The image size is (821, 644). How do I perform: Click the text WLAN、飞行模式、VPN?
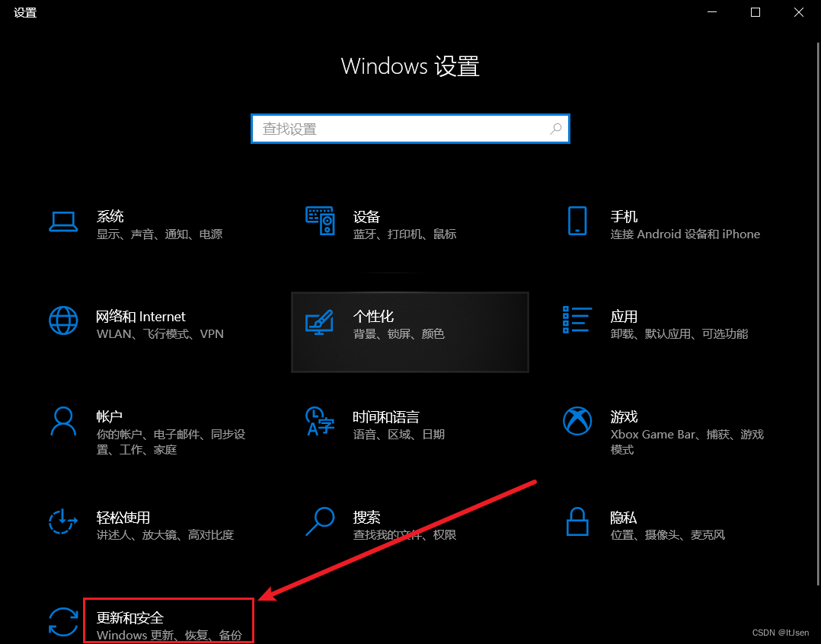(160, 333)
